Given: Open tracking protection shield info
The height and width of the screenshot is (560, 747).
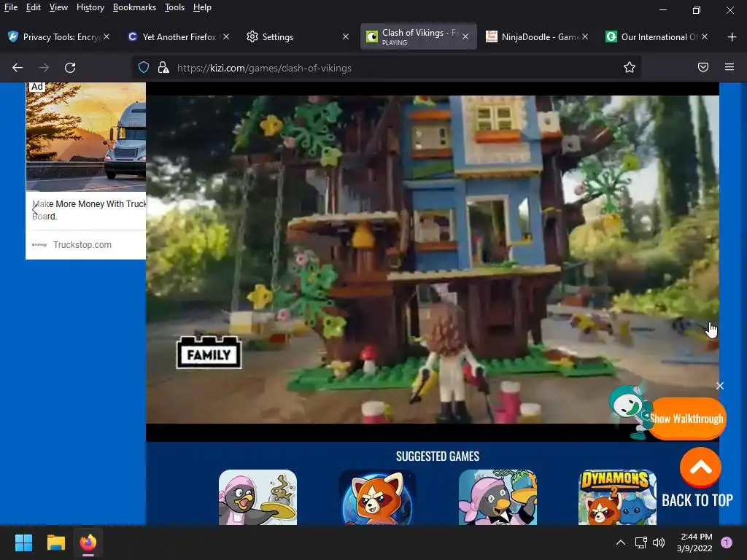Looking at the screenshot, I should pyautogui.click(x=144, y=68).
